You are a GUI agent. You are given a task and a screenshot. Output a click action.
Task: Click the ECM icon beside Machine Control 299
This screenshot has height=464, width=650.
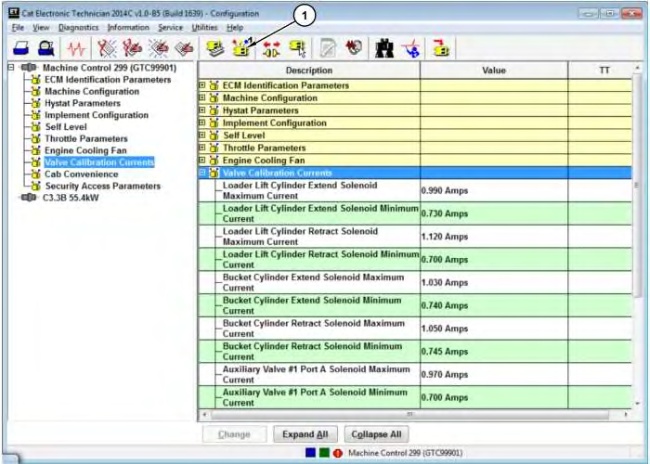coord(28,68)
